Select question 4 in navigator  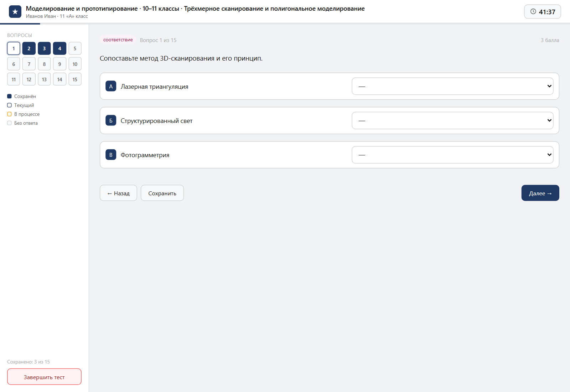[x=59, y=48]
